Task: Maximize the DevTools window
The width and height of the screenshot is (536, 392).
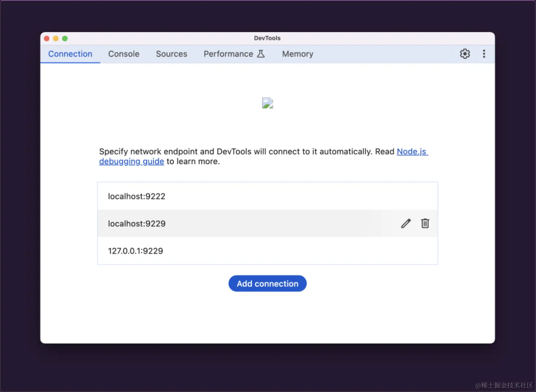Action: pos(65,38)
